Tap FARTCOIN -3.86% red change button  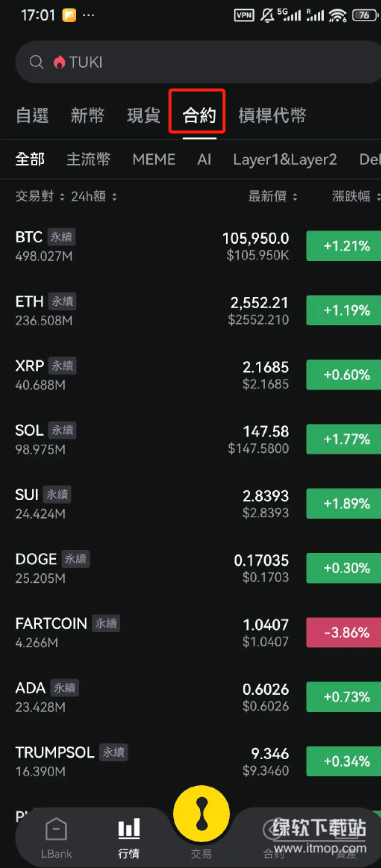343,633
